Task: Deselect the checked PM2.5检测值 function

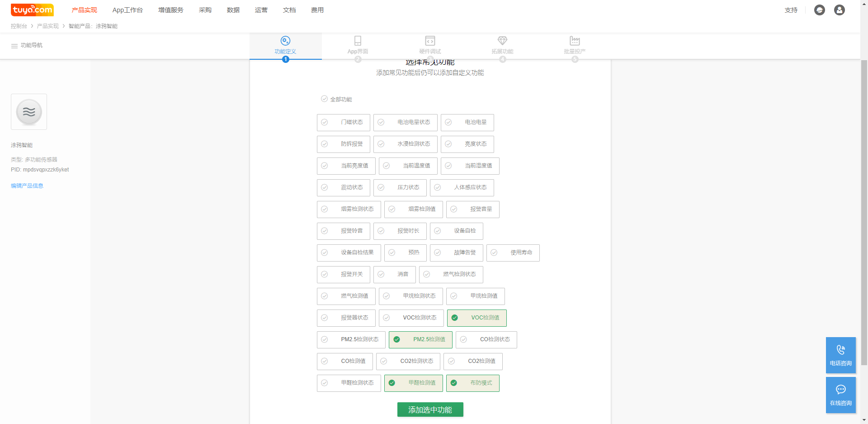Action: point(420,340)
